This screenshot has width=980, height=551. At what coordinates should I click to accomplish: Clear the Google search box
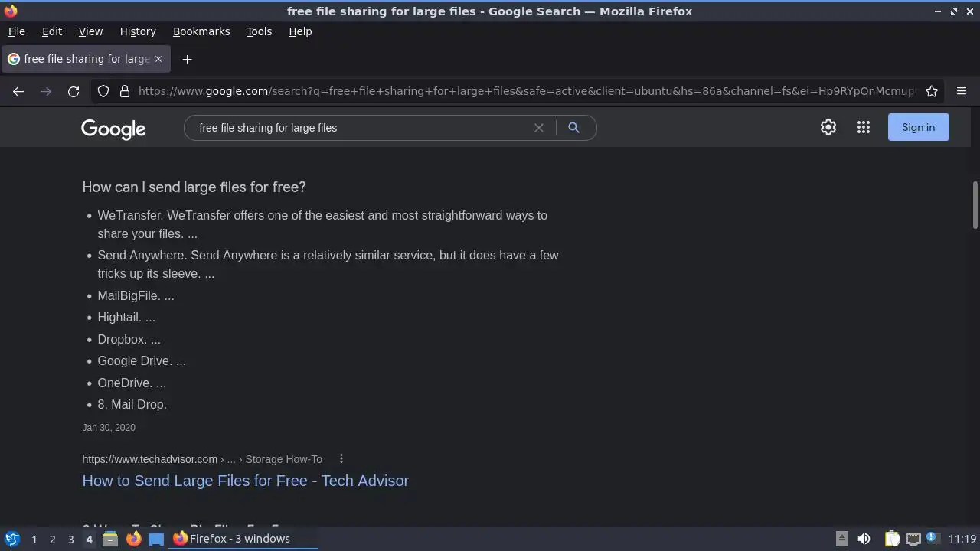[539, 128]
